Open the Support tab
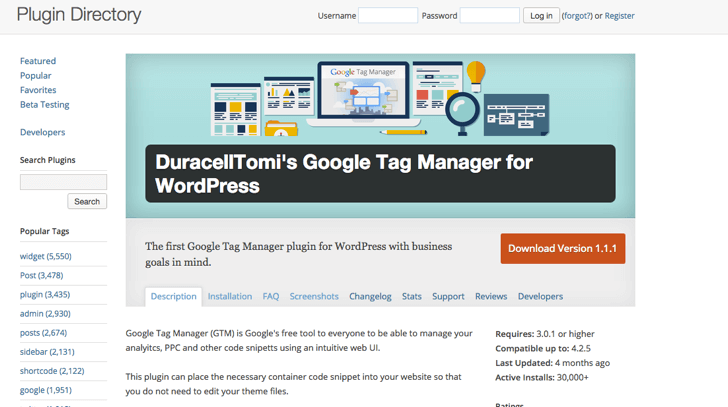Image resolution: width=728 pixels, height=407 pixels. pos(448,296)
